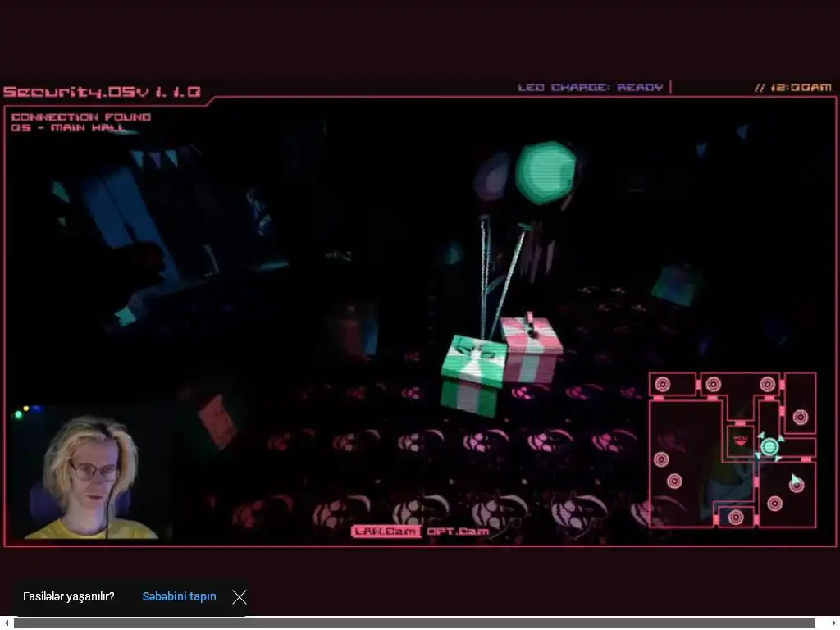The width and height of the screenshot is (840, 630).
Task: Select camera node under the map cursor arrow
Action: click(x=797, y=486)
